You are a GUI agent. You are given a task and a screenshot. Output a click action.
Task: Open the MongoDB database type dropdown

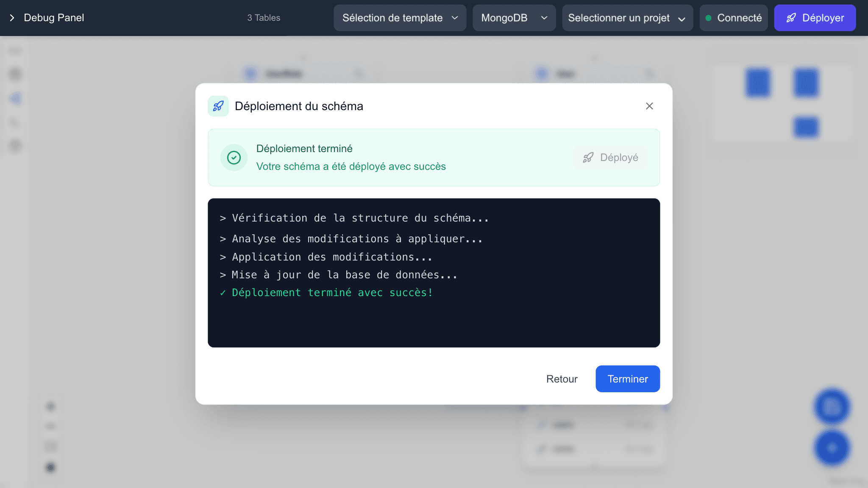[x=514, y=18]
